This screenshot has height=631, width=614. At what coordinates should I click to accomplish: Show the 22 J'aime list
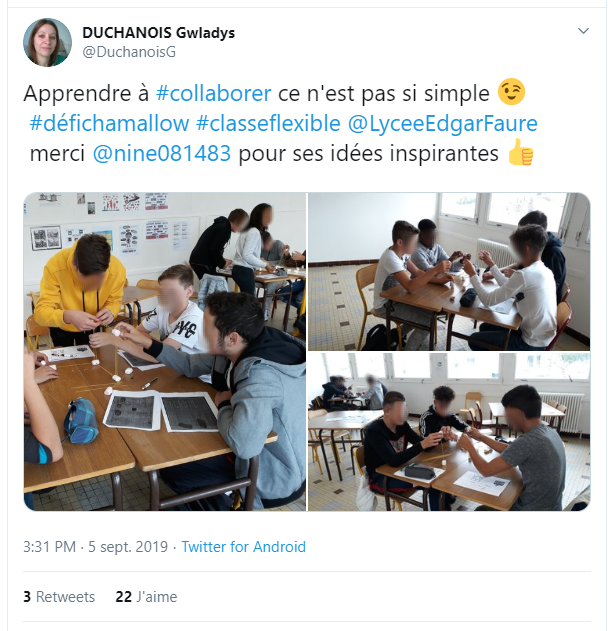coord(146,597)
